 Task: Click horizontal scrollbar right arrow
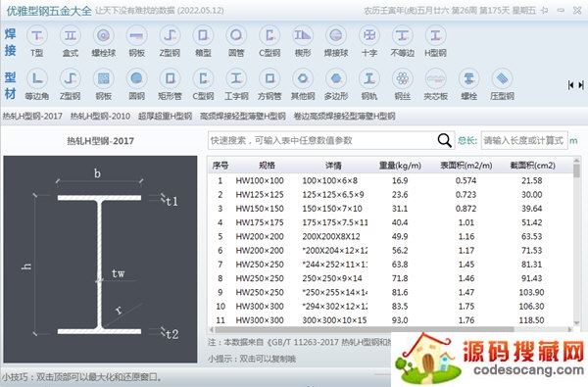(x=570, y=329)
